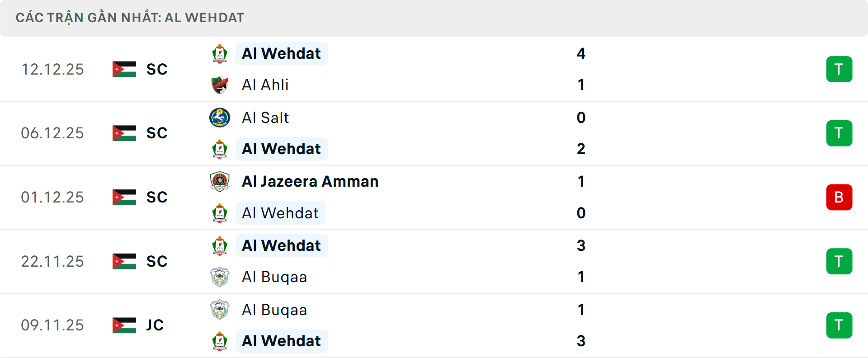Click the Jordan flag beside the JC competition label
The width and height of the screenshot is (868, 358).
click(x=124, y=325)
